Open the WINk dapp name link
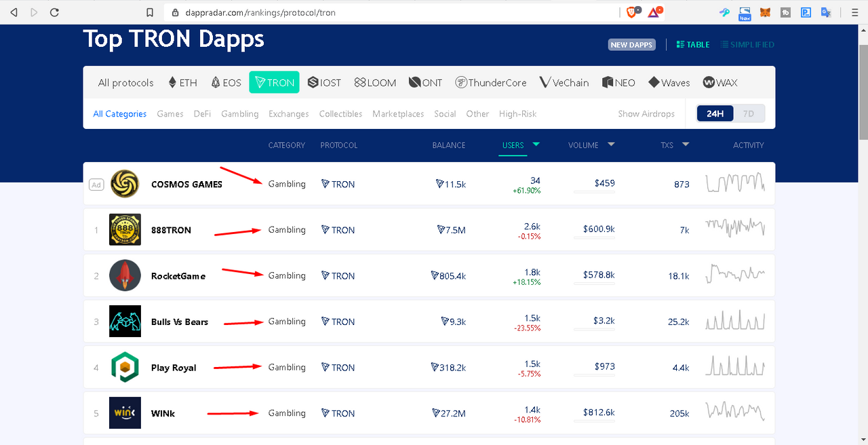 163,413
